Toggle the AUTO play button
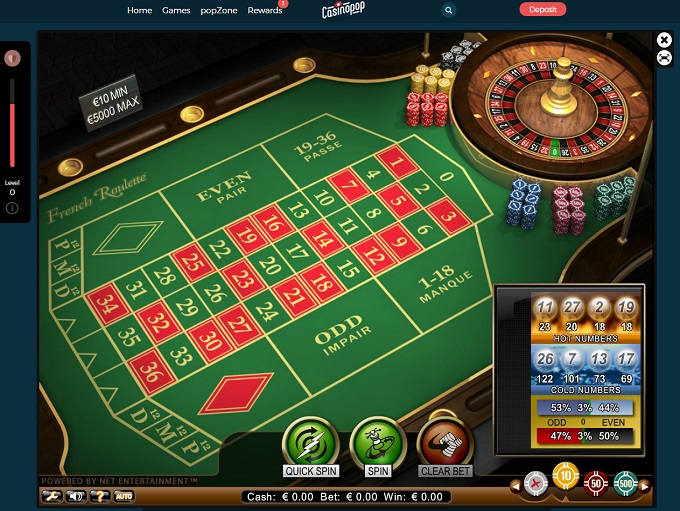The height and width of the screenshot is (511, 680). click(124, 496)
